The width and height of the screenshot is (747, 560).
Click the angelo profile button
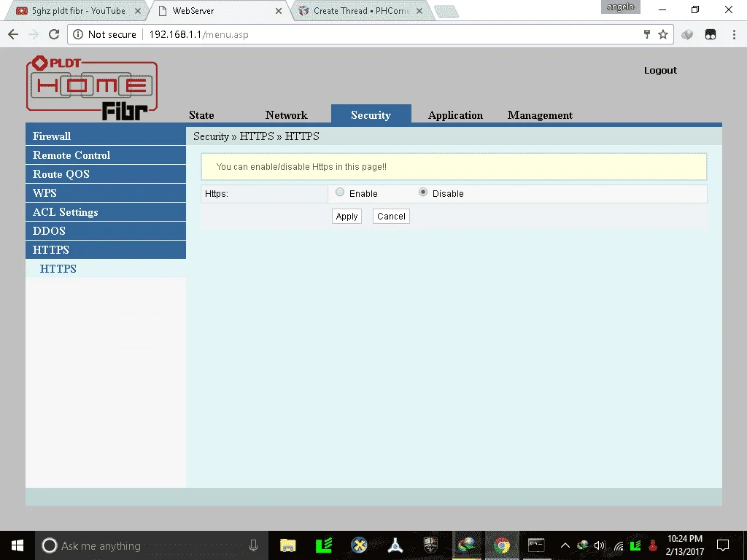point(620,7)
